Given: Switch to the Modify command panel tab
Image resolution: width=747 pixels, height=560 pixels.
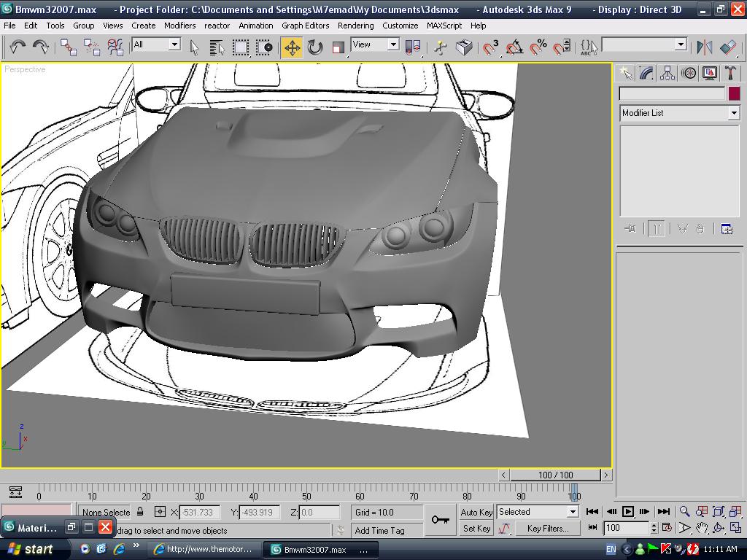Looking at the screenshot, I should tap(646, 73).
